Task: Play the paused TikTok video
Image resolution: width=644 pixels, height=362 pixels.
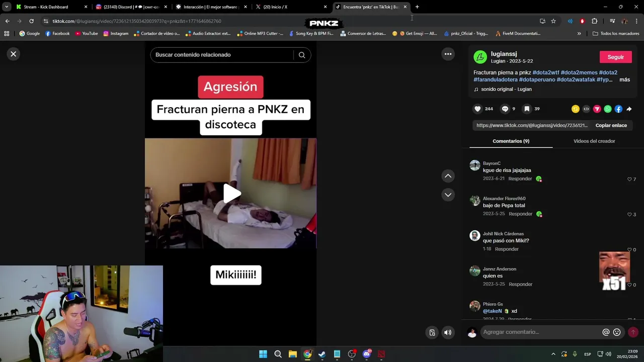Action: (231, 194)
